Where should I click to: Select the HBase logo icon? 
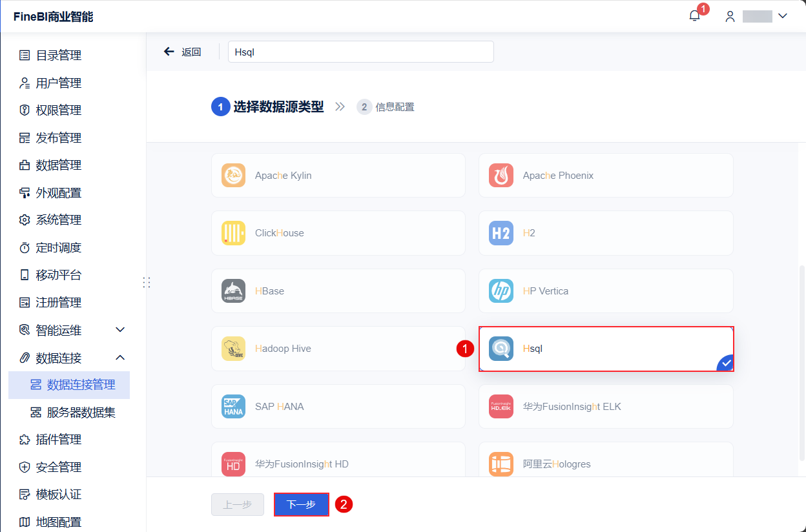pyautogui.click(x=233, y=291)
